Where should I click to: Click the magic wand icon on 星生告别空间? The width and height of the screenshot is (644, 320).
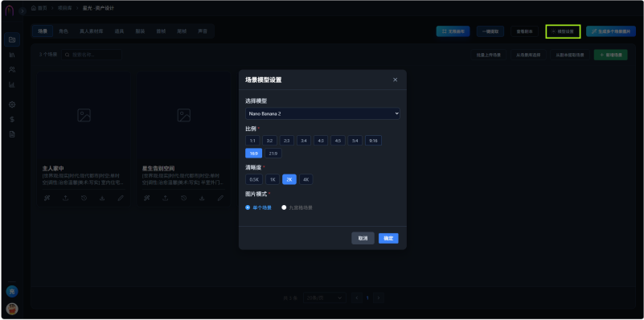point(146,198)
